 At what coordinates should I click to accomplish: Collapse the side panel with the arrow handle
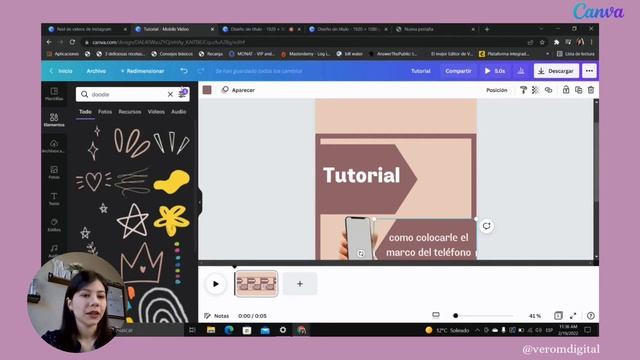click(x=200, y=202)
